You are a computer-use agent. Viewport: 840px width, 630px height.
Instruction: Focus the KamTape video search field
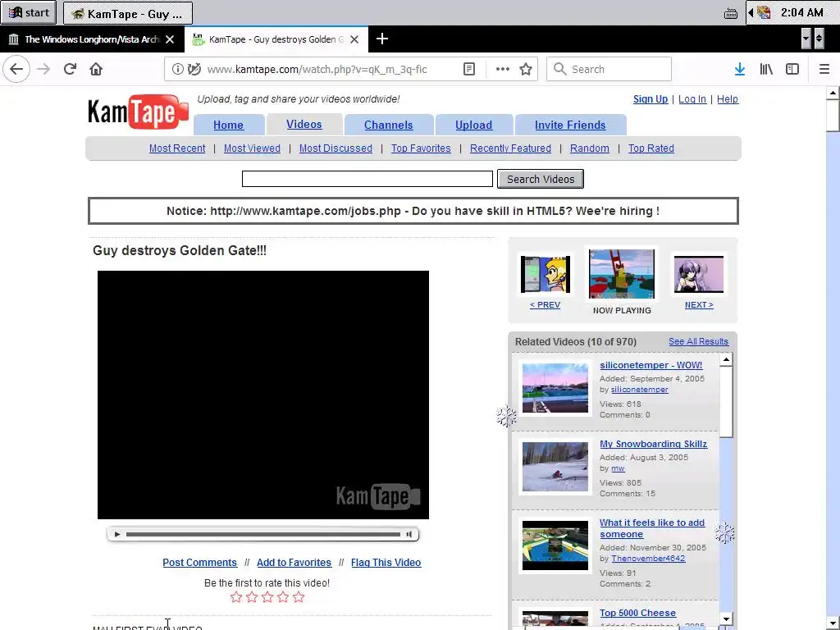pyautogui.click(x=367, y=179)
